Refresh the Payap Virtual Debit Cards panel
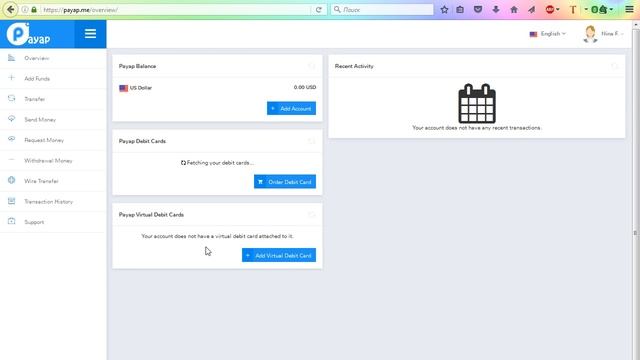Image resolution: width=640 pixels, height=360 pixels. (x=312, y=215)
